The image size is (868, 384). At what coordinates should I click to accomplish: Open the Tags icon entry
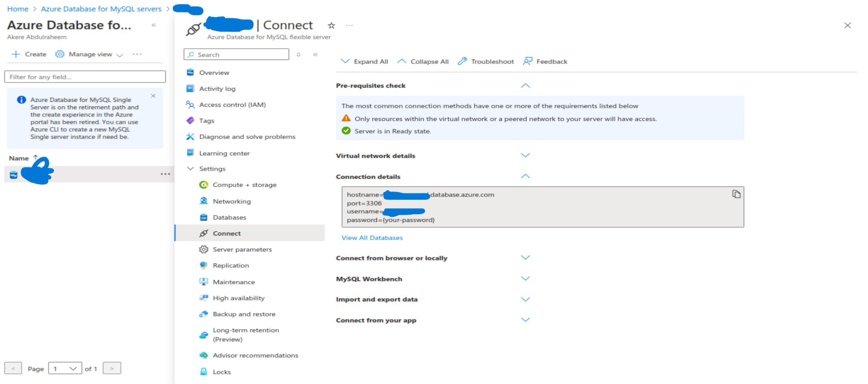point(190,121)
